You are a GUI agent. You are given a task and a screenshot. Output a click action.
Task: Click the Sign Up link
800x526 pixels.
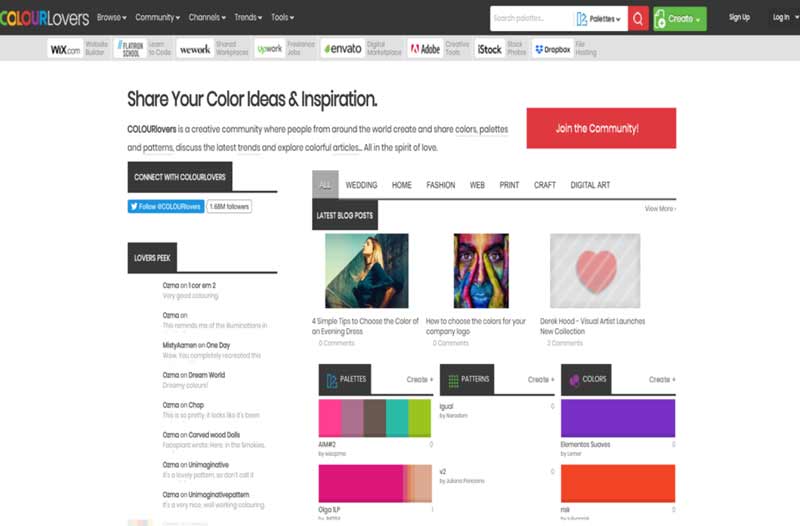pyautogui.click(x=739, y=17)
